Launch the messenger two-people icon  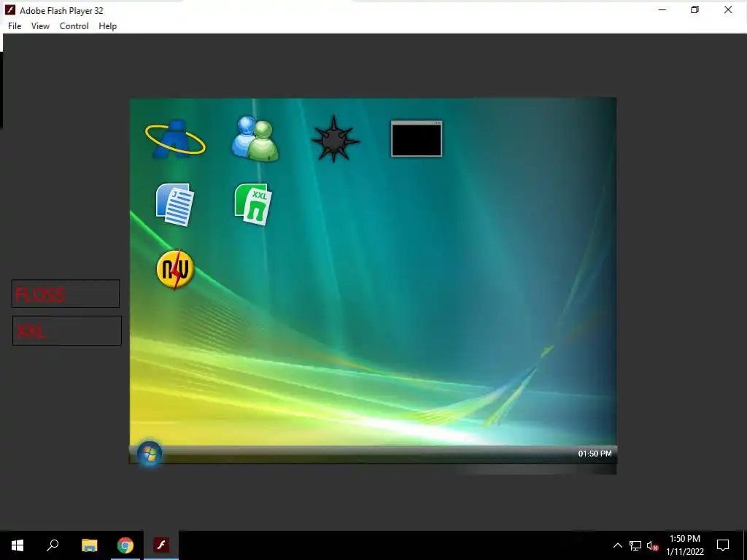point(255,139)
